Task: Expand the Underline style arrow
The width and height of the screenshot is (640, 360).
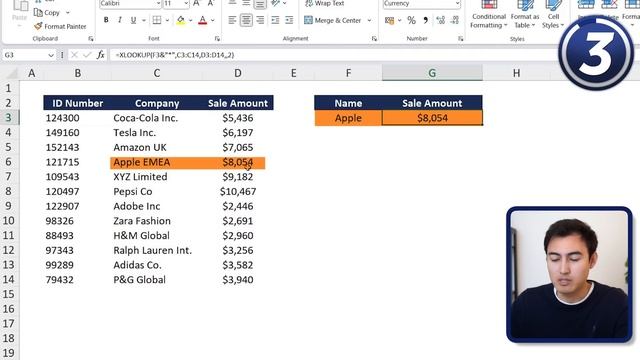Action: click(144, 20)
